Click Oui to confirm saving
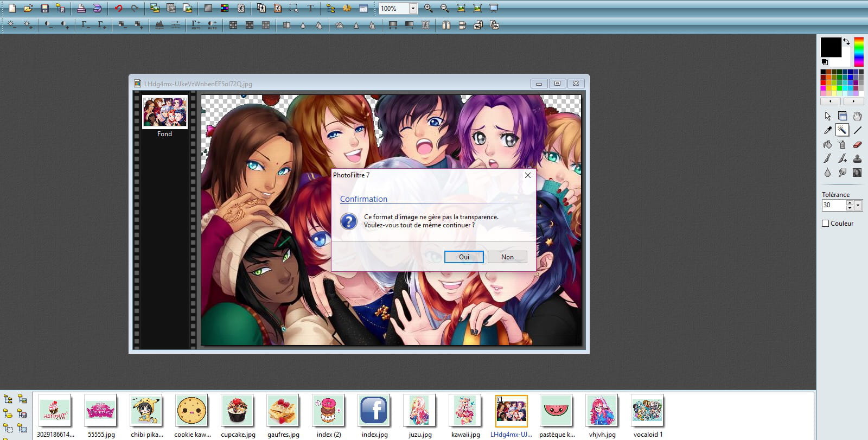Screen dimensions: 868x440 tap(464, 257)
